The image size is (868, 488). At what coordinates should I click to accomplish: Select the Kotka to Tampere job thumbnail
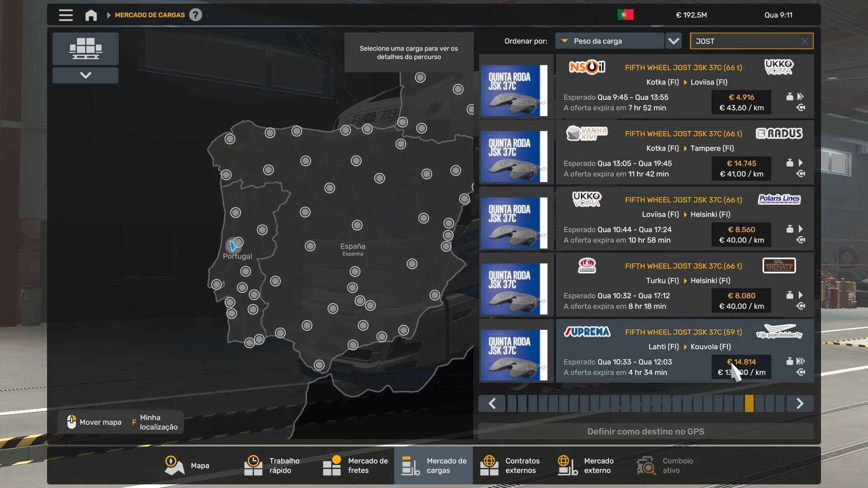pos(514,156)
